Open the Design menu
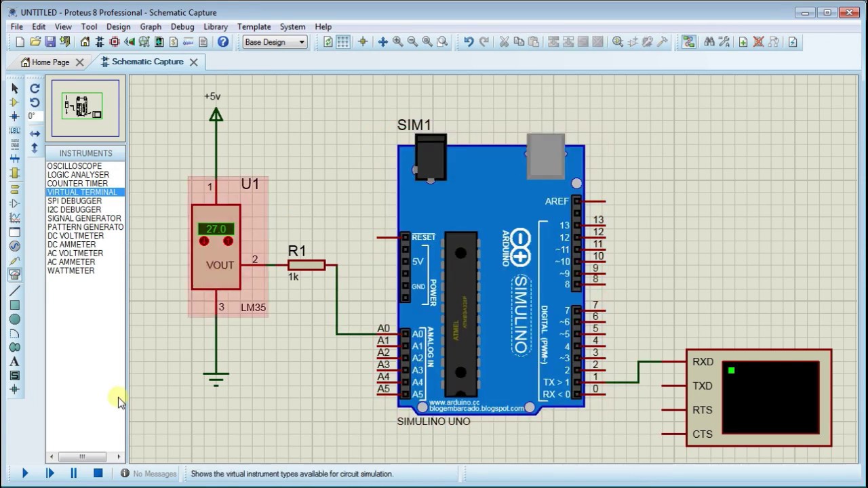Screen dimensions: 868x488 point(118,26)
